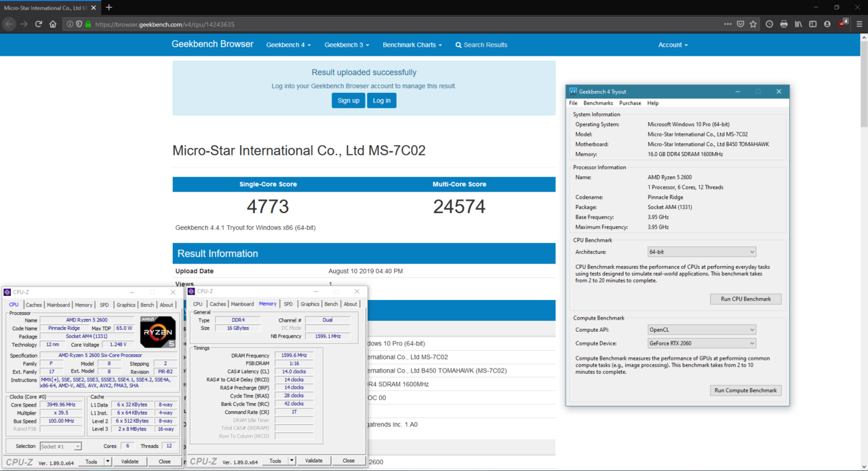Viewport: 868px width, 471px height.
Task: Open the Library icon in toolbar
Action: point(799,24)
